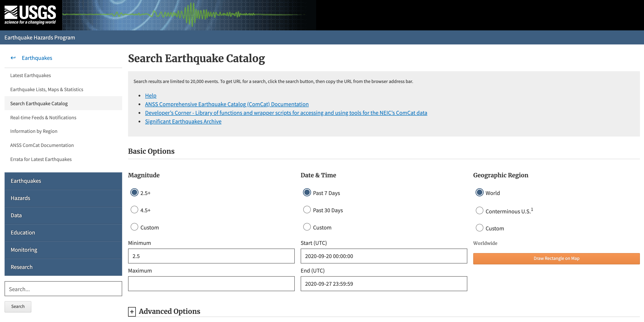Click the Start (UTC) date field
This screenshot has height=322, width=644.
click(x=384, y=256)
